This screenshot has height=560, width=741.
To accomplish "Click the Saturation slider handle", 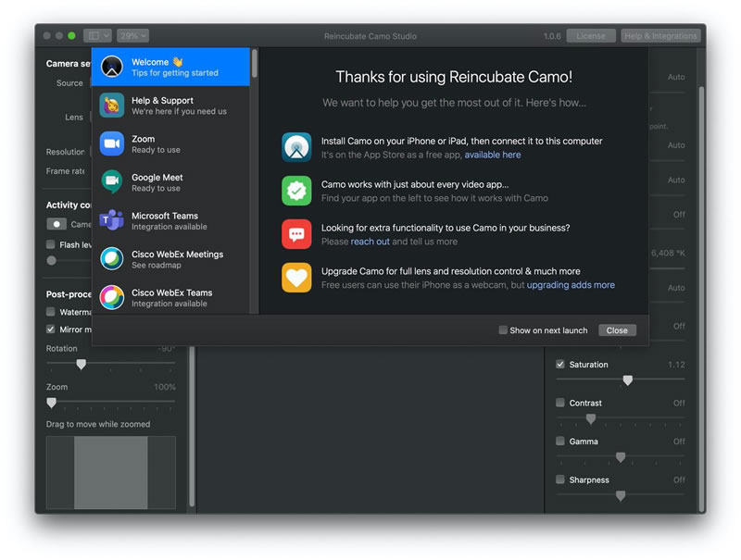I will pos(628,380).
